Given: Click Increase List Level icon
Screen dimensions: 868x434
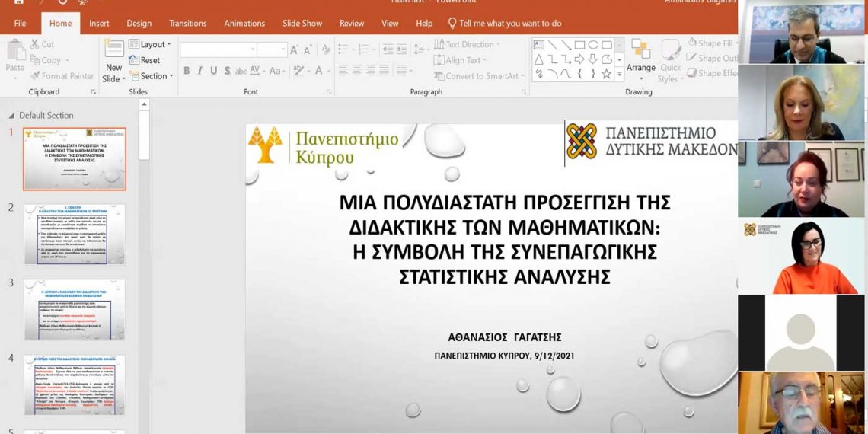Looking at the screenshot, I should pyautogui.click(x=401, y=49).
